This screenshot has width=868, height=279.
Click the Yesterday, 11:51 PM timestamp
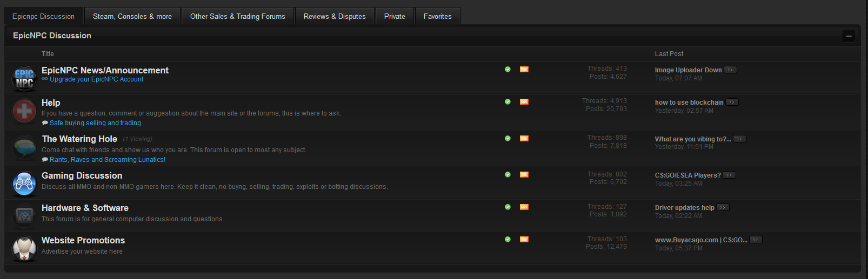(684, 147)
